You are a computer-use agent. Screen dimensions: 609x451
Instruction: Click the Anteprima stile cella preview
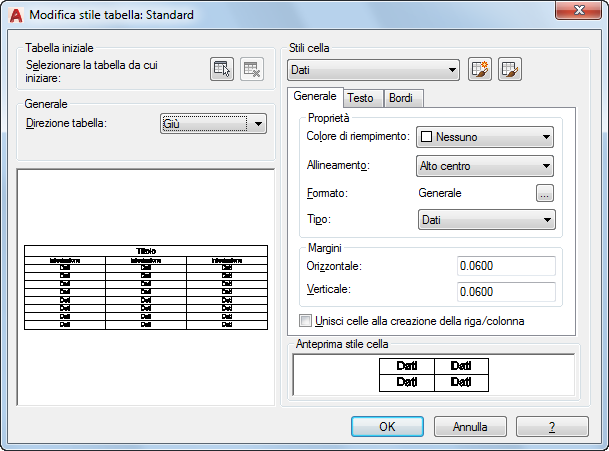(434, 375)
